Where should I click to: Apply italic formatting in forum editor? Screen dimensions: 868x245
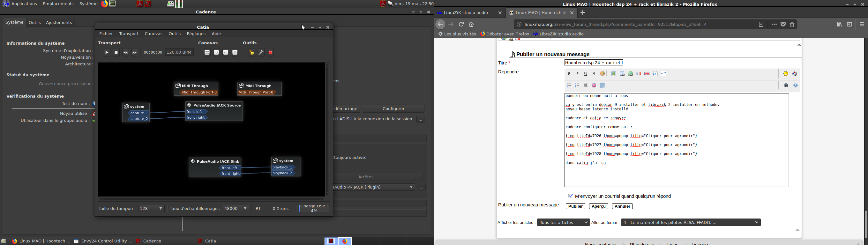[x=578, y=74]
